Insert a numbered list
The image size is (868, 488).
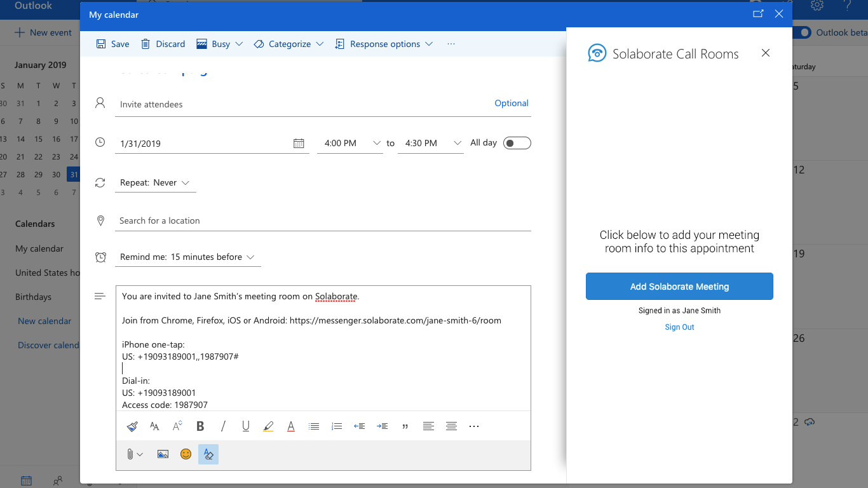point(337,426)
